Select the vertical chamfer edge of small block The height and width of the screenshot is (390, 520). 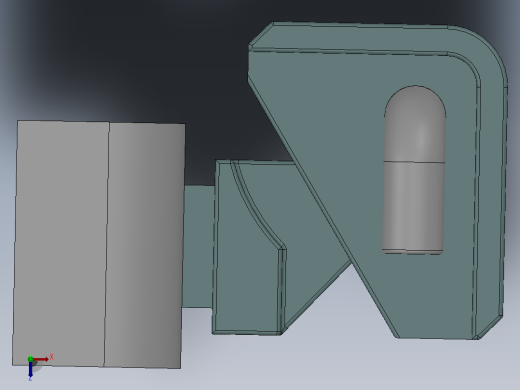tap(282, 290)
